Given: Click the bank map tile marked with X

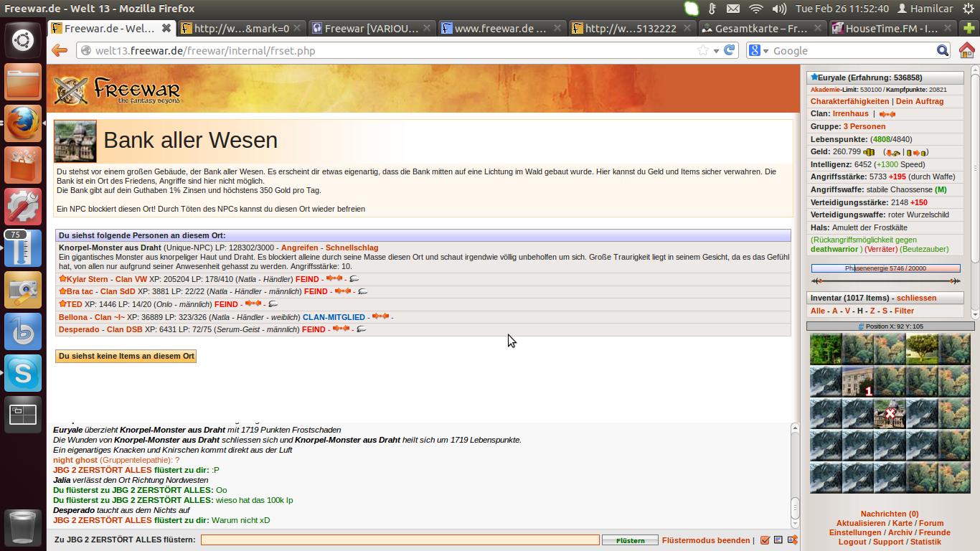Looking at the screenshot, I should [890, 413].
